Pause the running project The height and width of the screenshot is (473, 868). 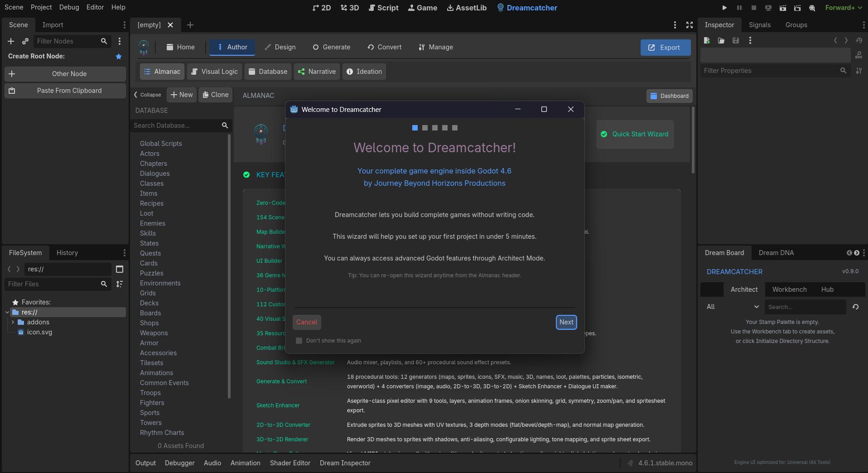(x=739, y=8)
